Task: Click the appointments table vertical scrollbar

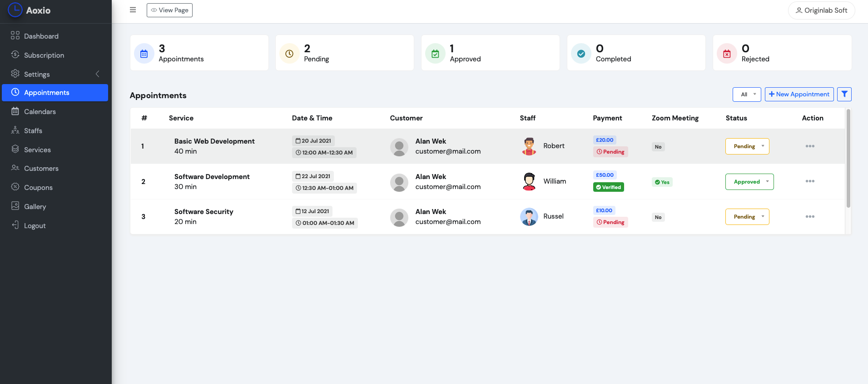Action: click(x=848, y=159)
